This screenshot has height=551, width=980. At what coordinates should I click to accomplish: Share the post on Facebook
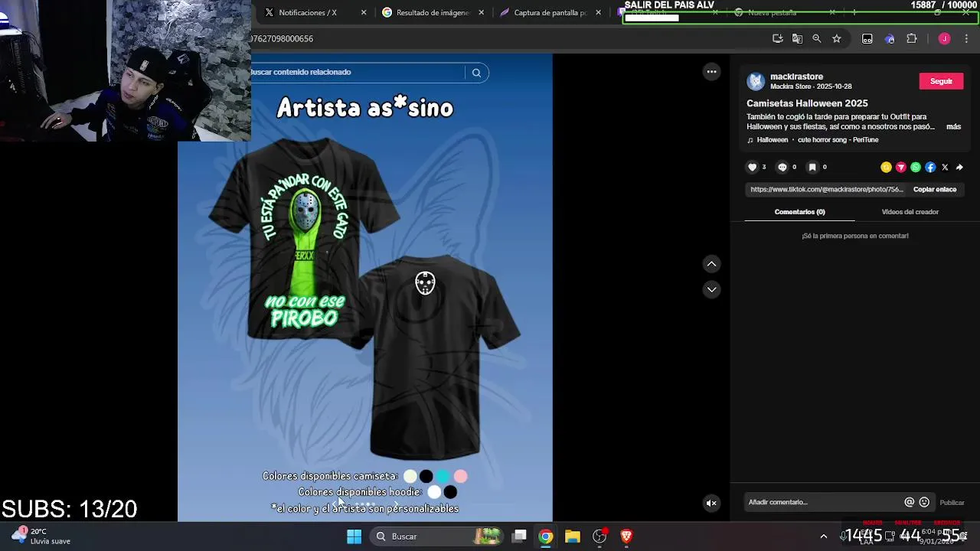pos(929,167)
